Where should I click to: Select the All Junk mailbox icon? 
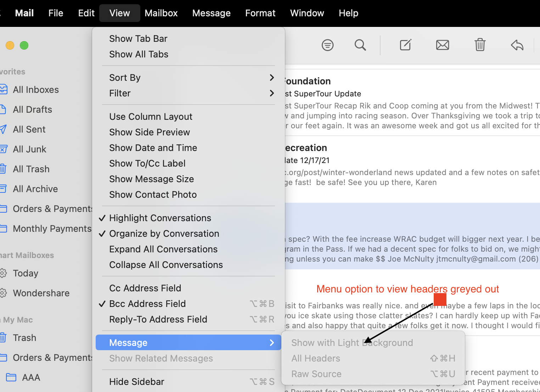click(4, 149)
